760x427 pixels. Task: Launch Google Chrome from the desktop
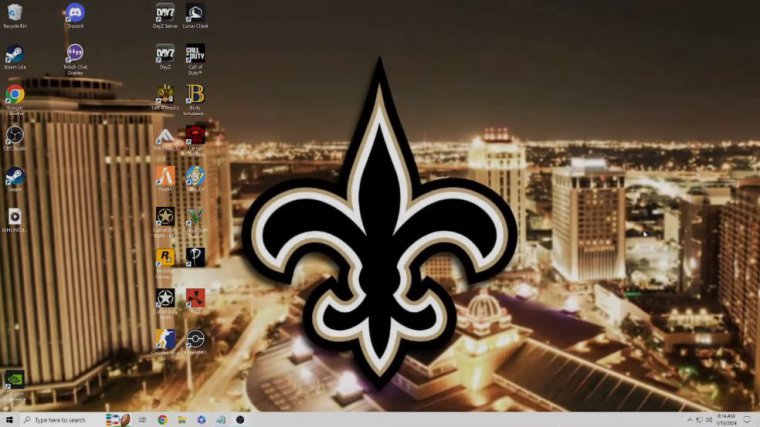14,94
